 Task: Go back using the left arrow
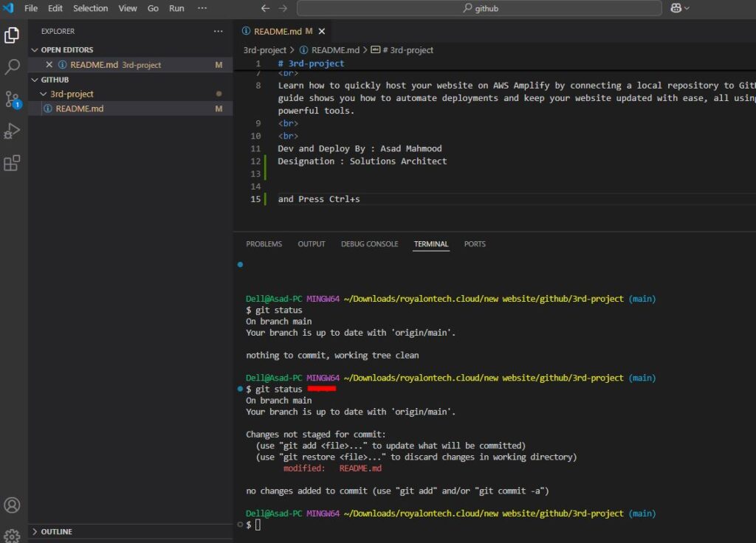[265, 8]
